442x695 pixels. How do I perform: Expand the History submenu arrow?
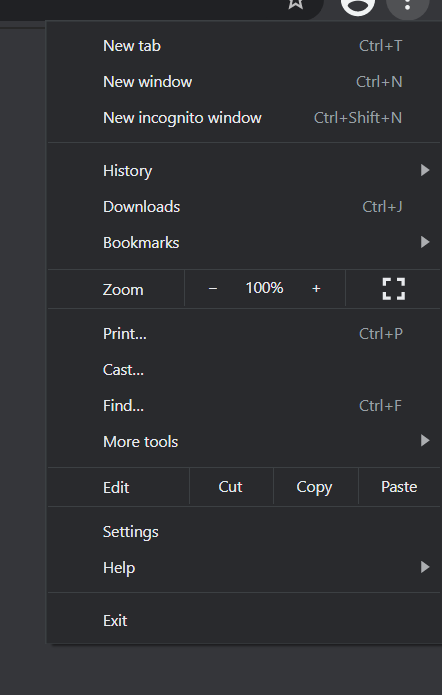click(x=425, y=170)
